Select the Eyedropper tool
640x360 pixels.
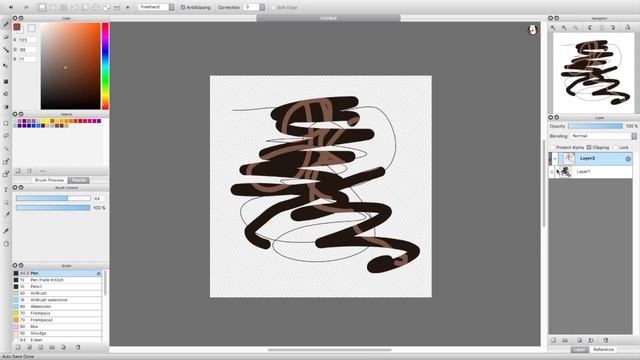tap(6, 231)
